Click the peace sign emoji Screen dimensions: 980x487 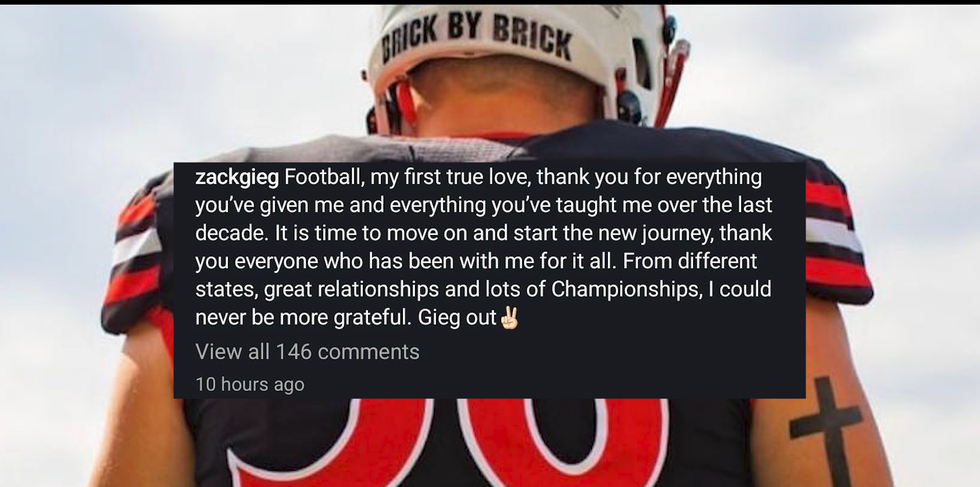[510, 317]
